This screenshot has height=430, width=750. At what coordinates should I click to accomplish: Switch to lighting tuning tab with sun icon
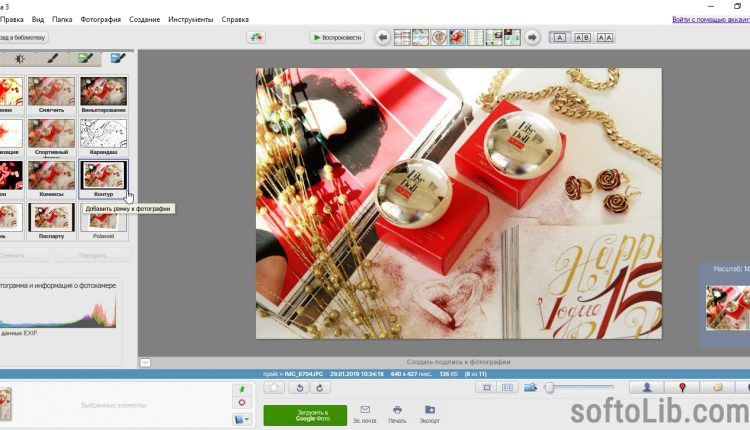20,59
